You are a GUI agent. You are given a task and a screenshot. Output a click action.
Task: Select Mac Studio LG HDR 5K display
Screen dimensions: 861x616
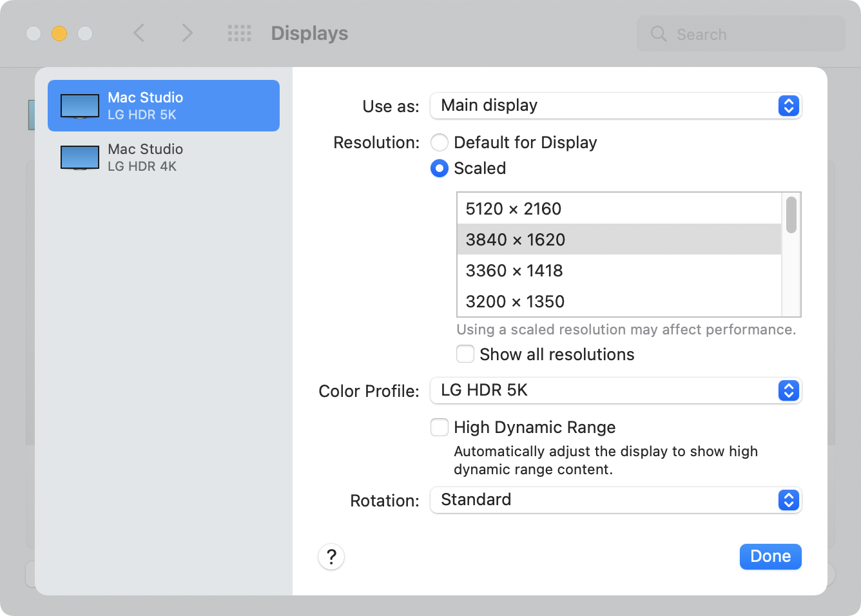pos(164,106)
